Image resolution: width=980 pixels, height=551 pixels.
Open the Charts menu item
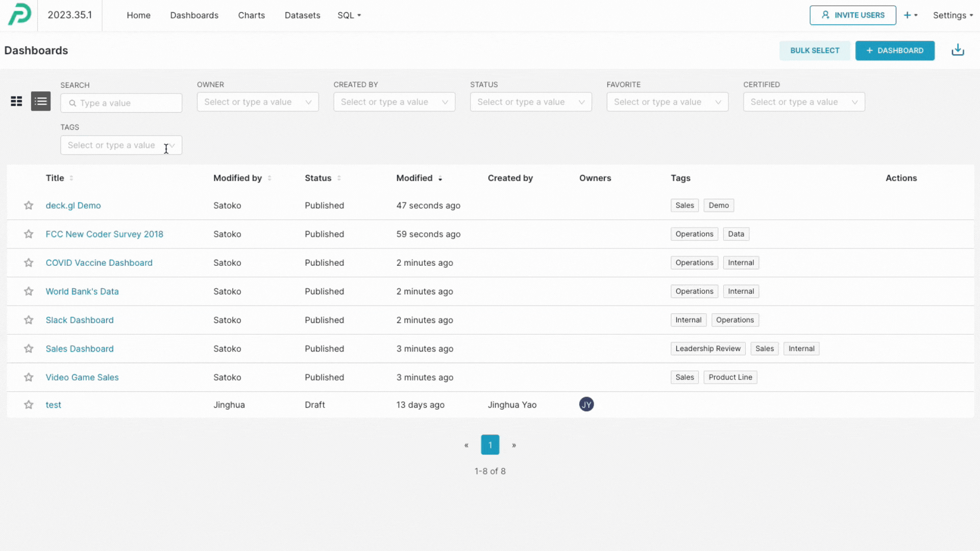pyautogui.click(x=251, y=15)
